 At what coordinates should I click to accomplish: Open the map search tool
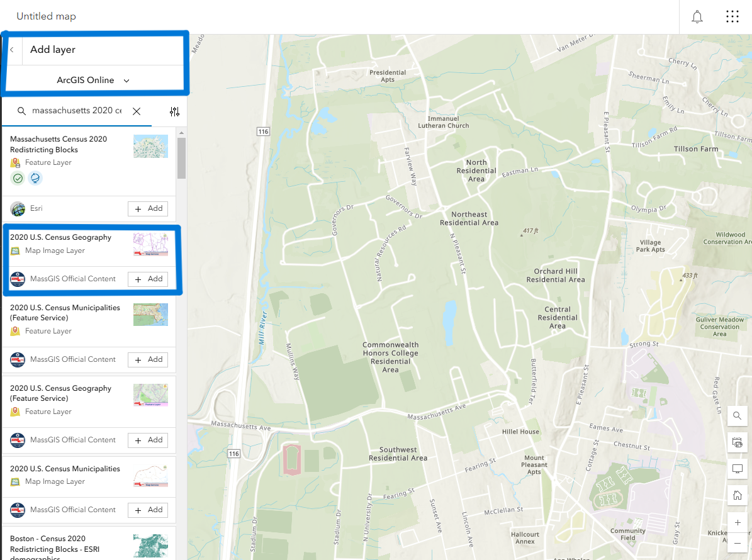(x=737, y=416)
